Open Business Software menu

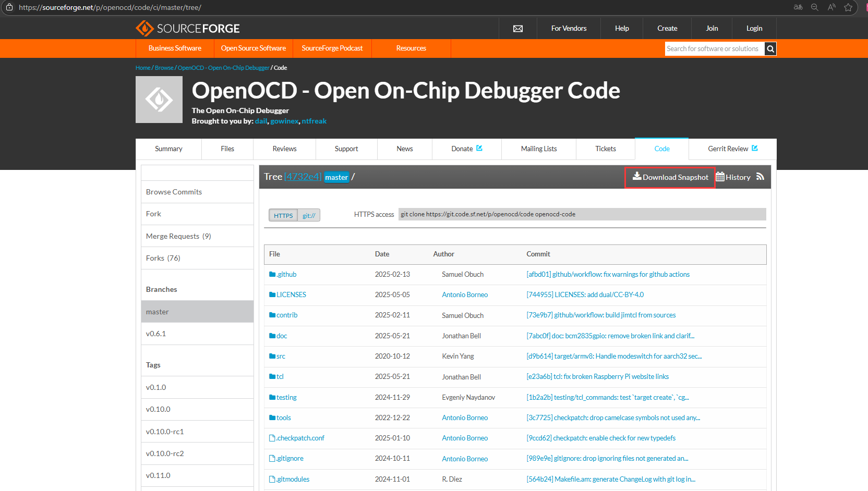(175, 48)
